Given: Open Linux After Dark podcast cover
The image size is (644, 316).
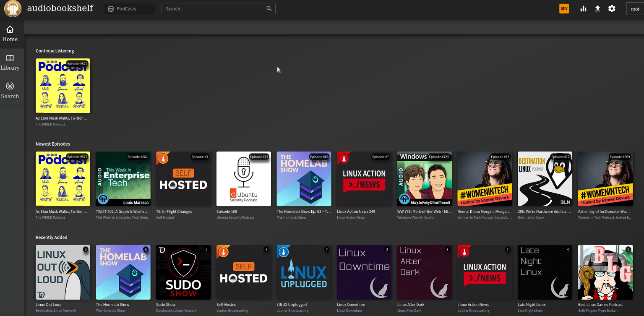Looking at the screenshot, I should (x=425, y=272).
